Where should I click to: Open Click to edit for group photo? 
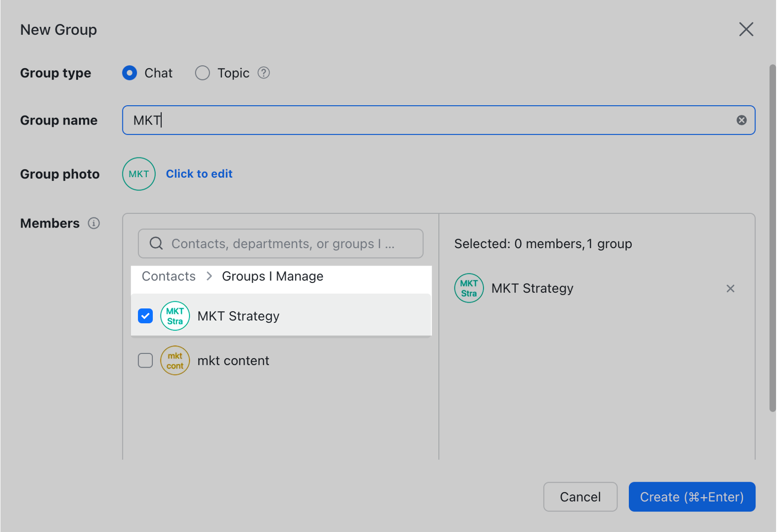tap(199, 174)
